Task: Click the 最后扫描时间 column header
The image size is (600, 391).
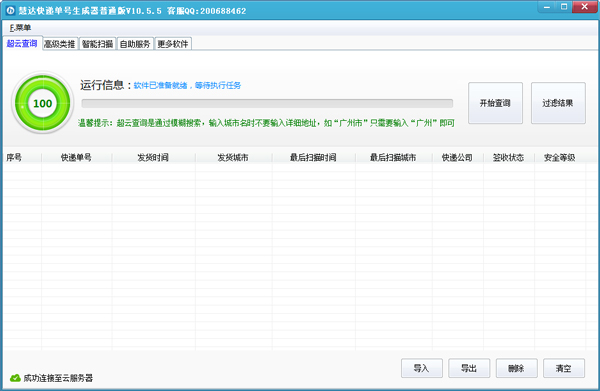Action: [x=313, y=157]
